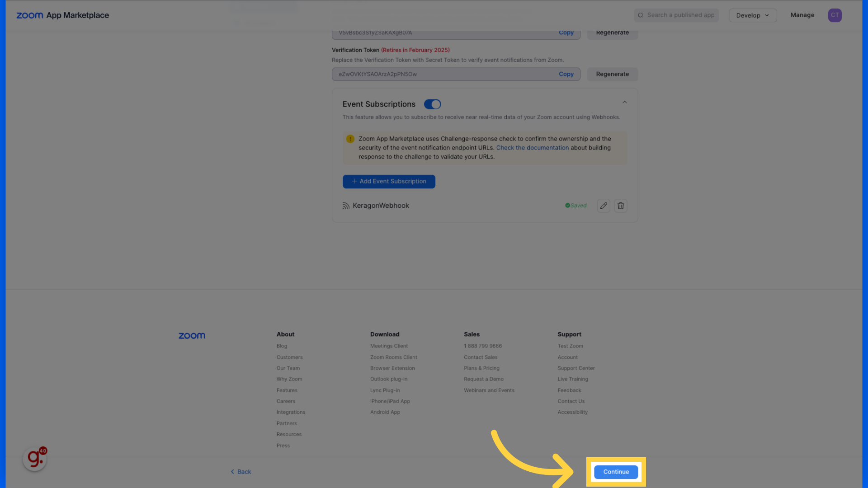Open the Manage menu
The width and height of the screenshot is (868, 488).
(x=802, y=15)
